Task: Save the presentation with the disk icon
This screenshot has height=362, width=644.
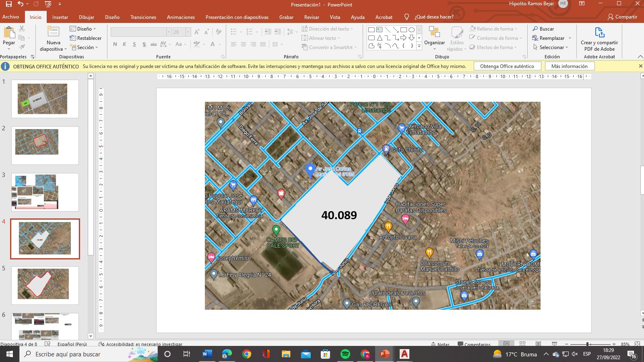Action: point(8,4)
